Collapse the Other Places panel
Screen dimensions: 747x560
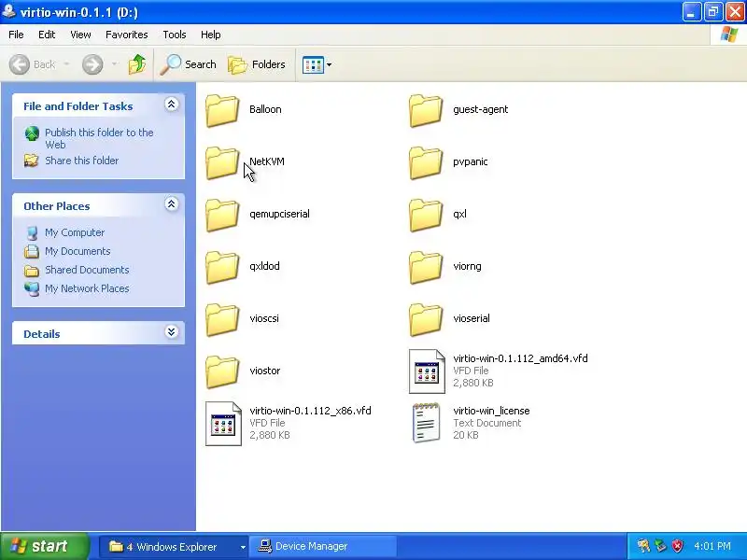[172, 204]
